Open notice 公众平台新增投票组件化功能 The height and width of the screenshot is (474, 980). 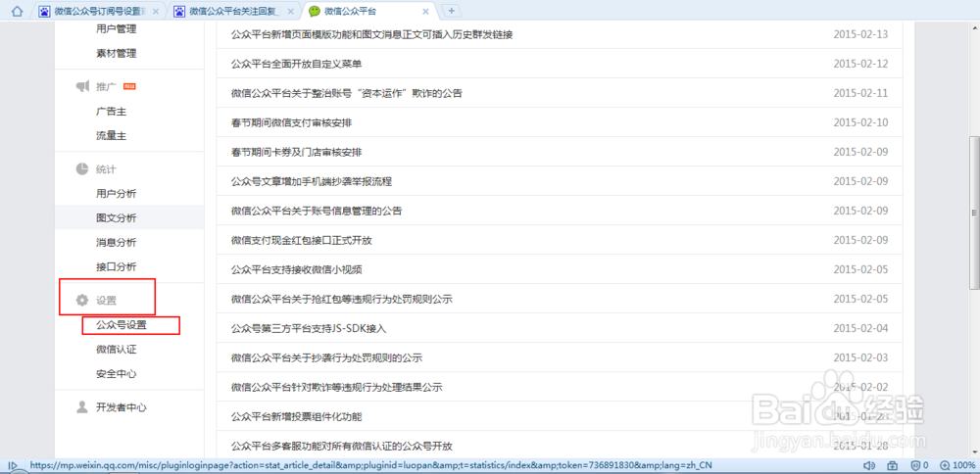[x=296, y=416]
